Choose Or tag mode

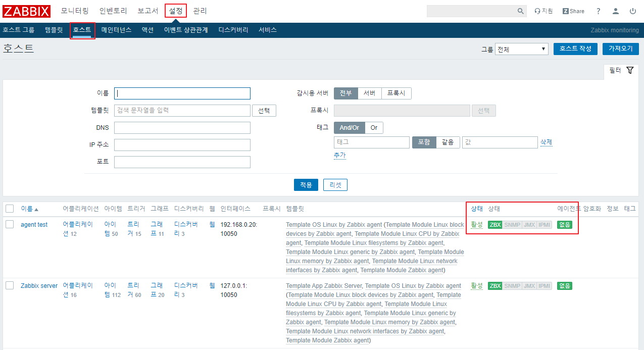[x=374, y=128]
